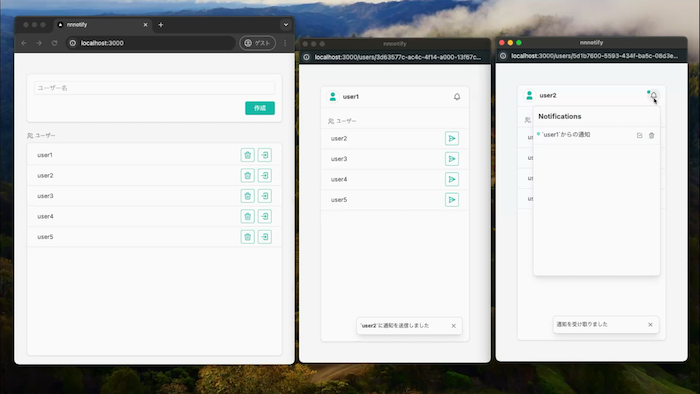Reload the localhost:3000 page
The height and width of the screenshot is (394, 700).
(54, 43)
